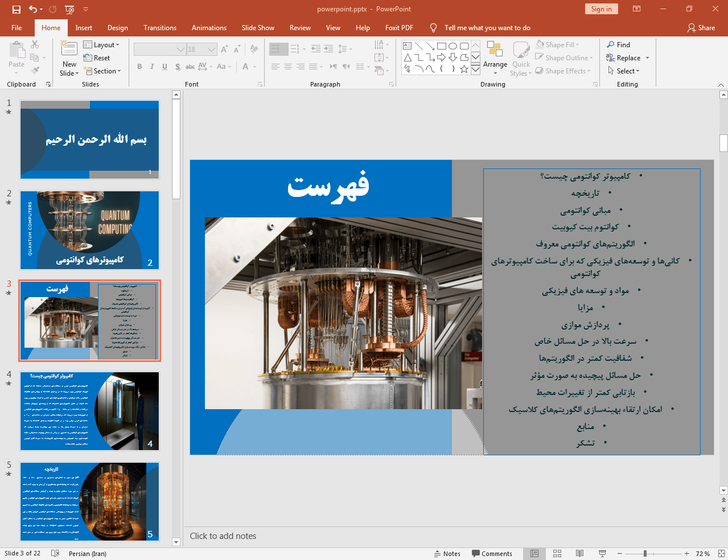Click the Cut scissors icon
Viewport: 728px width, 560px height.
[35, 44]
